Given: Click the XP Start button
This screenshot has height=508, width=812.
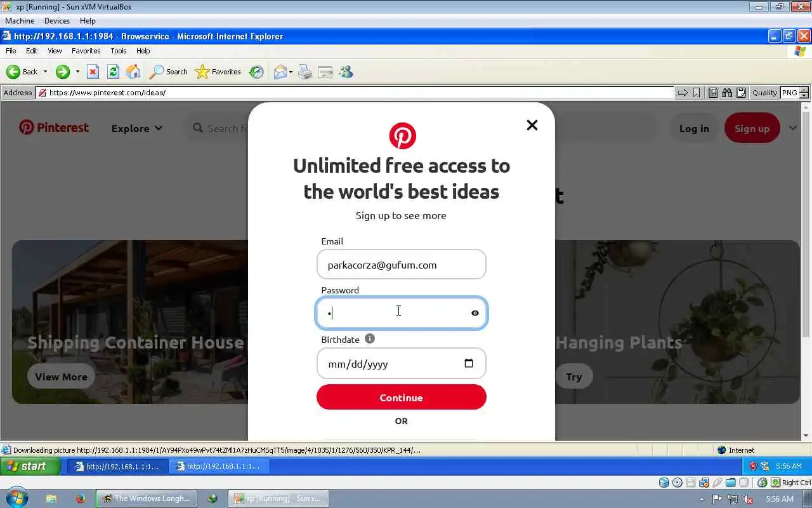Looking at the screenshot, I should pos(30,466).
